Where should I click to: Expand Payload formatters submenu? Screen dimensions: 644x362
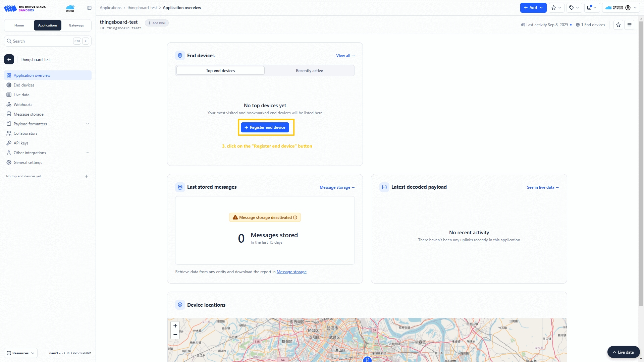pos(88,124)
